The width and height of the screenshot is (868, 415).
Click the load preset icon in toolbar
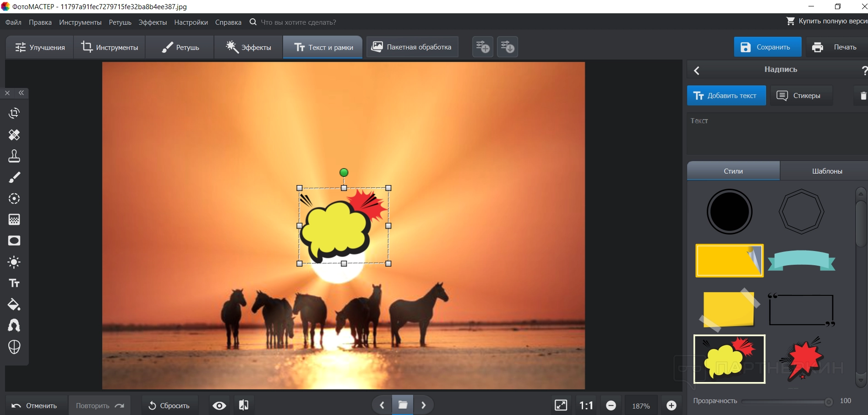coord(508,47)
